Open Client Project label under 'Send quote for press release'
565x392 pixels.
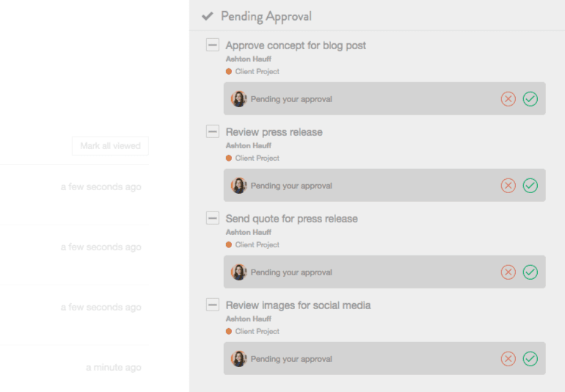[257, 244]
